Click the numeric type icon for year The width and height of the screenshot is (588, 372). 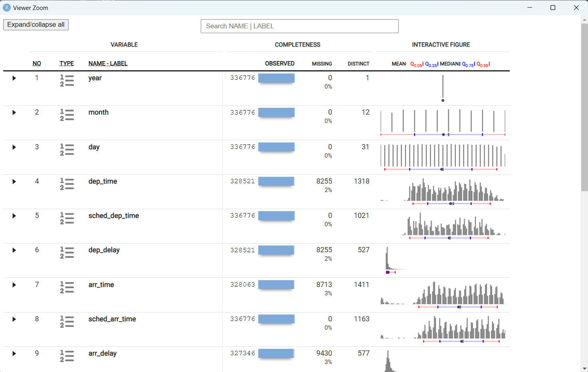click(67, 81)
